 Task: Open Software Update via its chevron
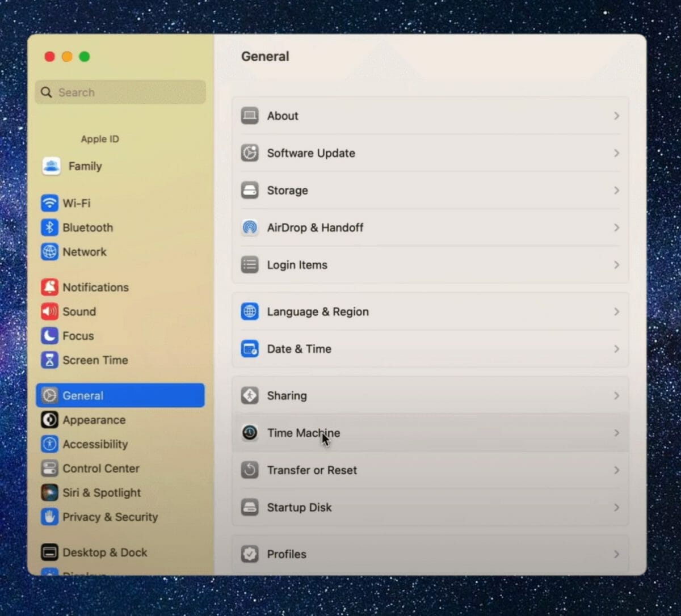[x=616, y=153]
